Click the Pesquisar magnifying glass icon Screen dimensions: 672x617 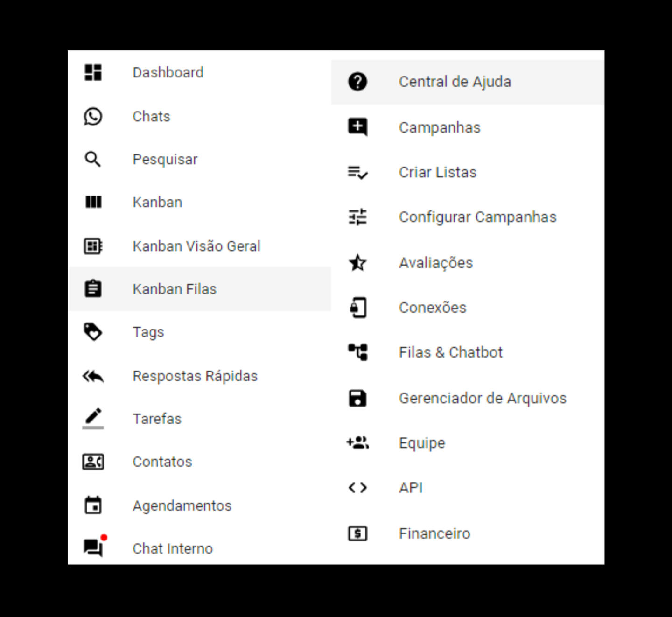click(x=93, y=159)
